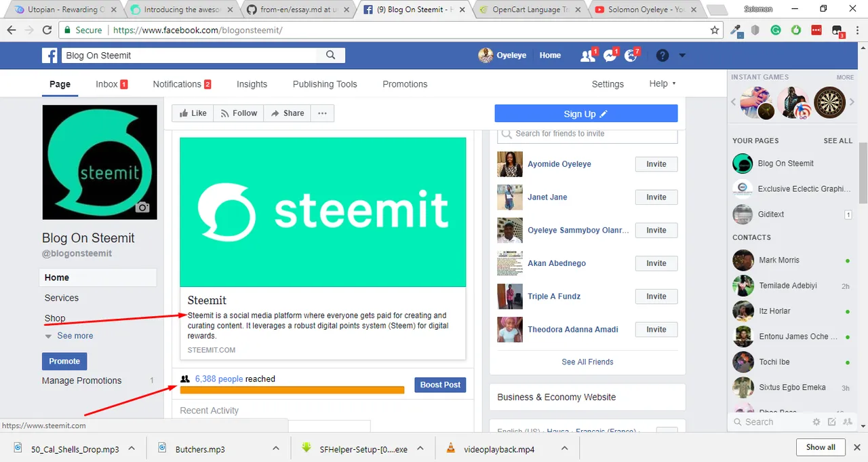Click See All pages link

[x=838, y=141]
